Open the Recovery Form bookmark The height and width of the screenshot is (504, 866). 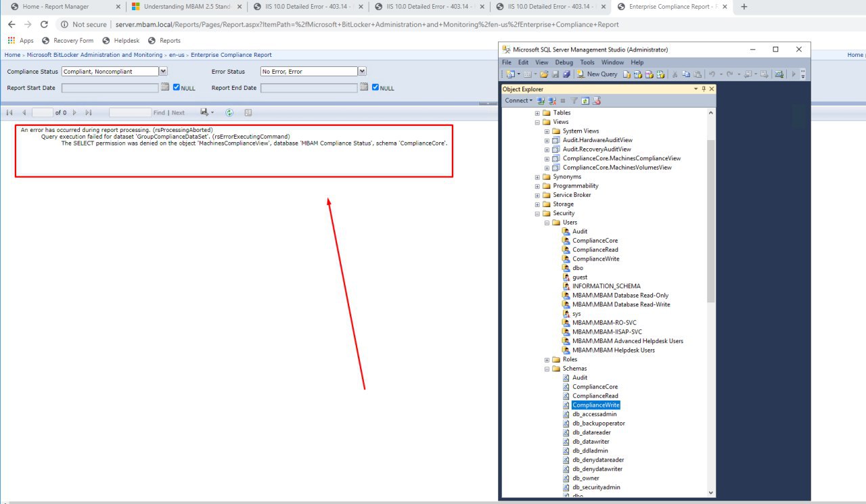click(x=68, y=41)
